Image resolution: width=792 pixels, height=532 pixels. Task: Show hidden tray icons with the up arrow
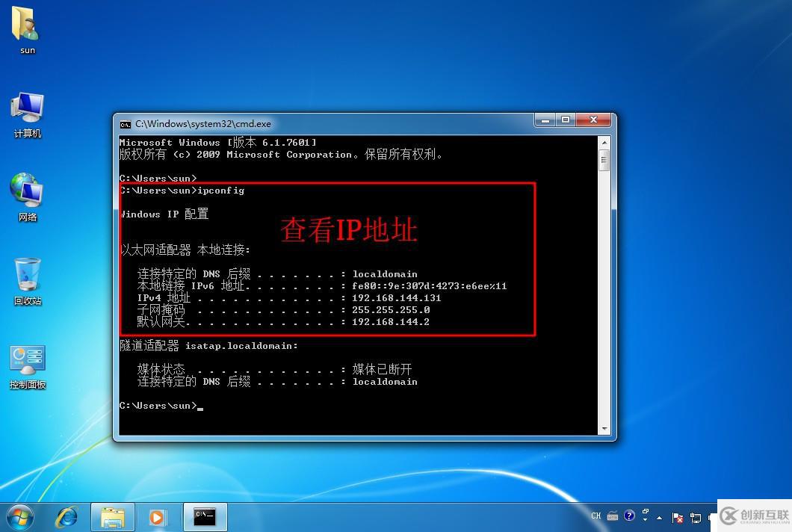click(x=659, y=517)
